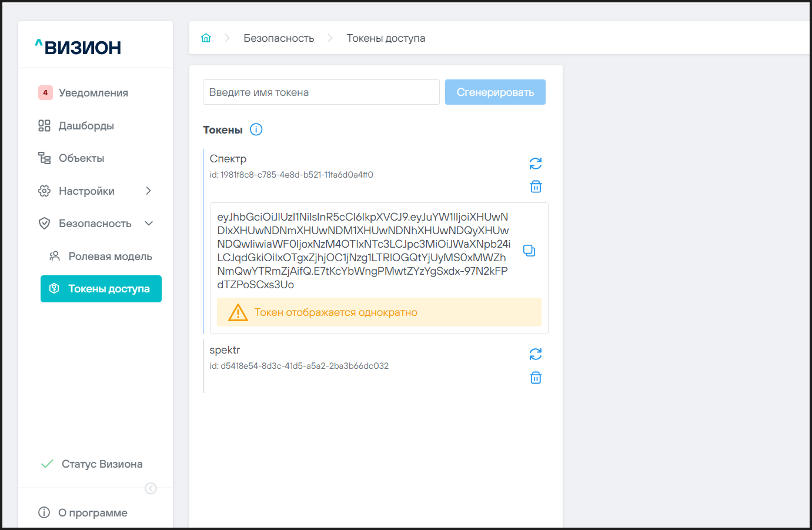Click the Статус Визиона checkmark icon

47,464
